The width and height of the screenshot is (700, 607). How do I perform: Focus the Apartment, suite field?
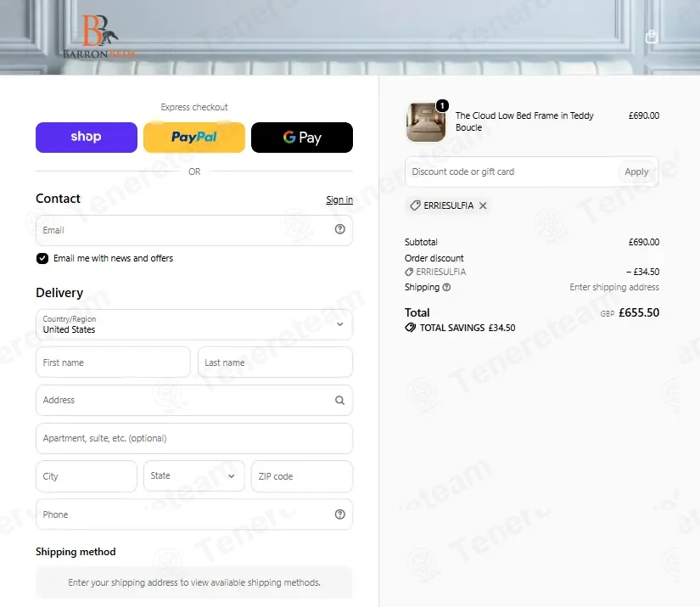(194, 438)
